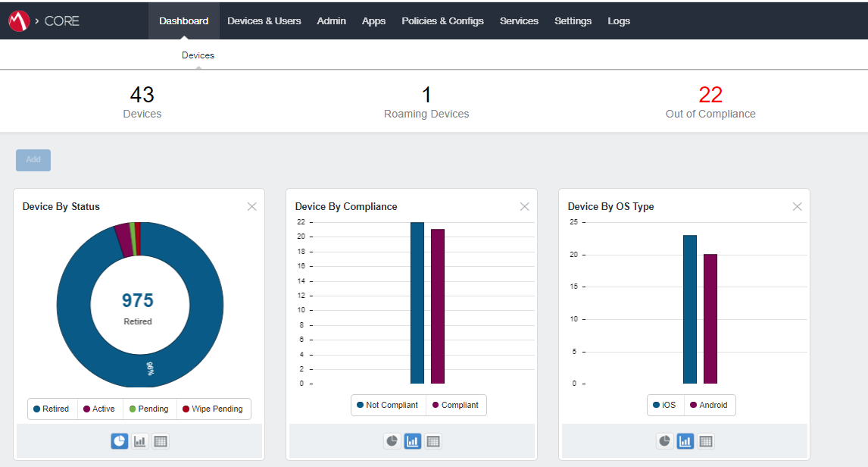The height and width of the screenshot is (467, 868).
Task: Select pie chart view for Device By Compliance
Action: click(392, 440)
